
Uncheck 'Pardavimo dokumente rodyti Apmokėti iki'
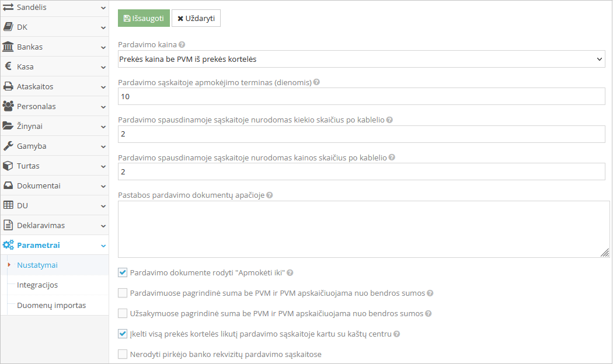[x=123, y=272]
